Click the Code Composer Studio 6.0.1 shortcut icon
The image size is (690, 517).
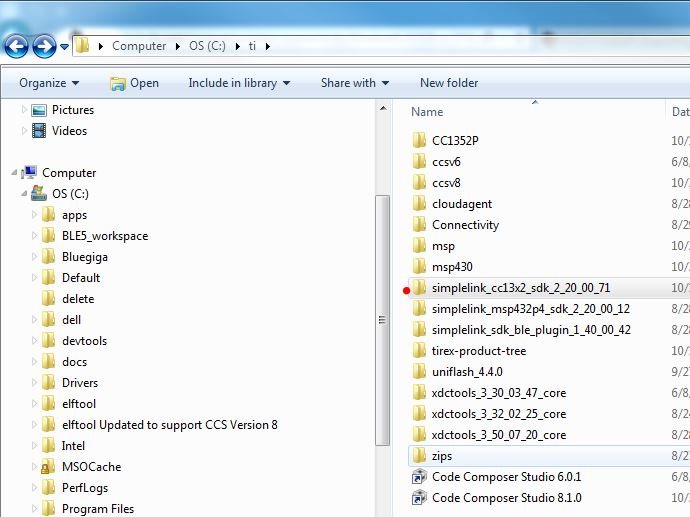pyautogui.click(x=419, y=477)
